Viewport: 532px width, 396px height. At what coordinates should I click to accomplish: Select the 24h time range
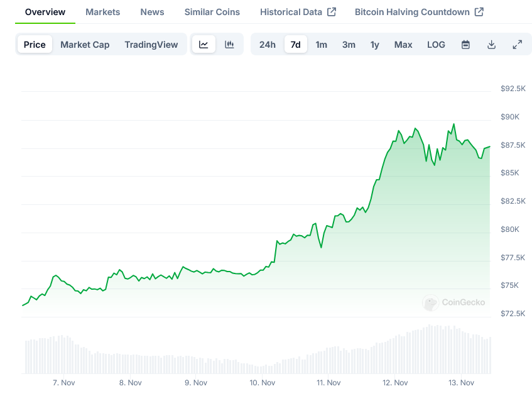coord(268,45)
